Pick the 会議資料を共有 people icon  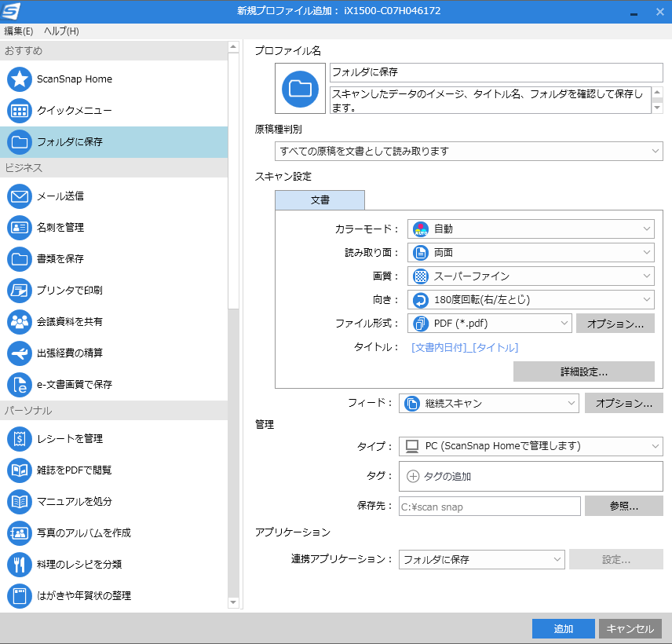pos(20,321)
